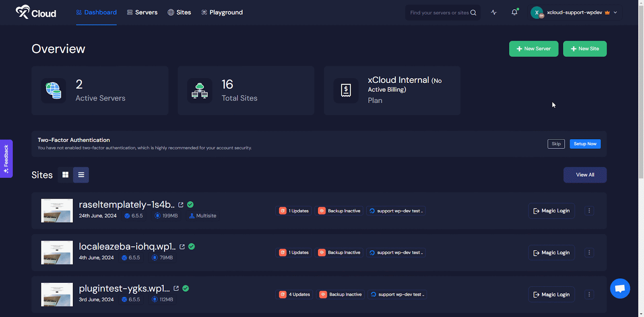Open raseltemplately-1s4b site thumbnail
This screenshot has height=317, width=644.
[x=57, y=210]
